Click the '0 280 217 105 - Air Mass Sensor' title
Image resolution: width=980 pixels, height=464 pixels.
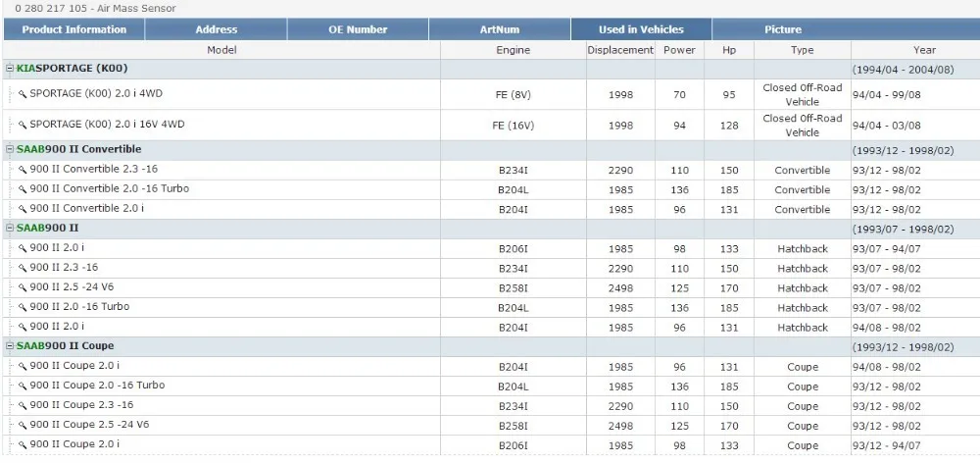point(96,9)
